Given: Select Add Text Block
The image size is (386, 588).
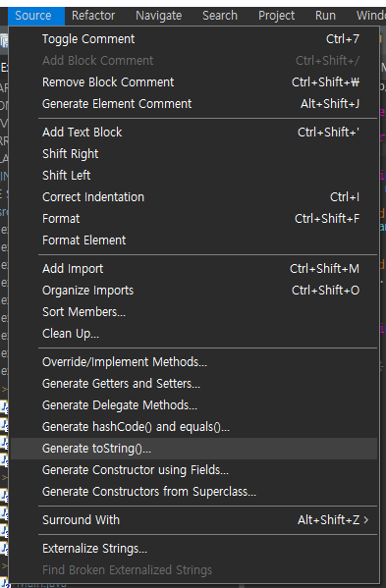Looking at the screenshot, I should click(193, 132).
